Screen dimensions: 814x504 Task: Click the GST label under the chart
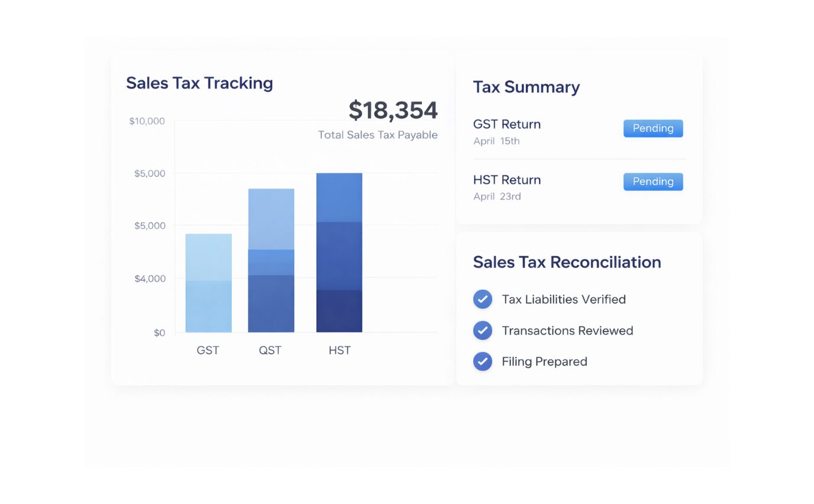[x=208, y=350]
